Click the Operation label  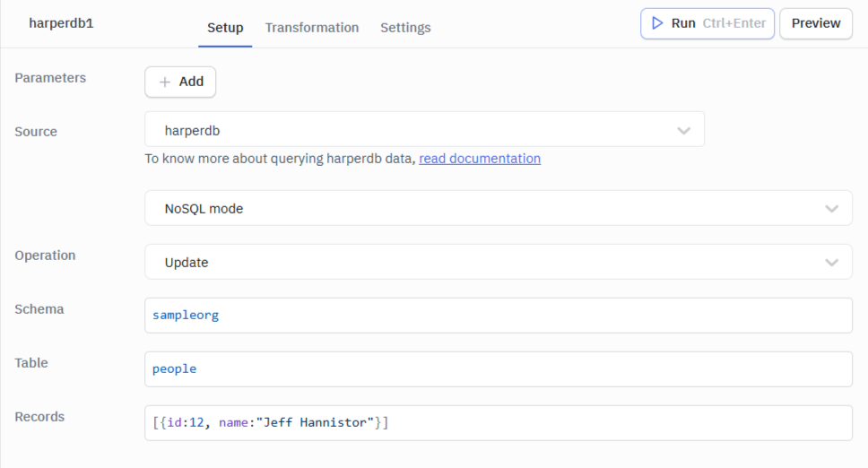(x=45, y=256)
